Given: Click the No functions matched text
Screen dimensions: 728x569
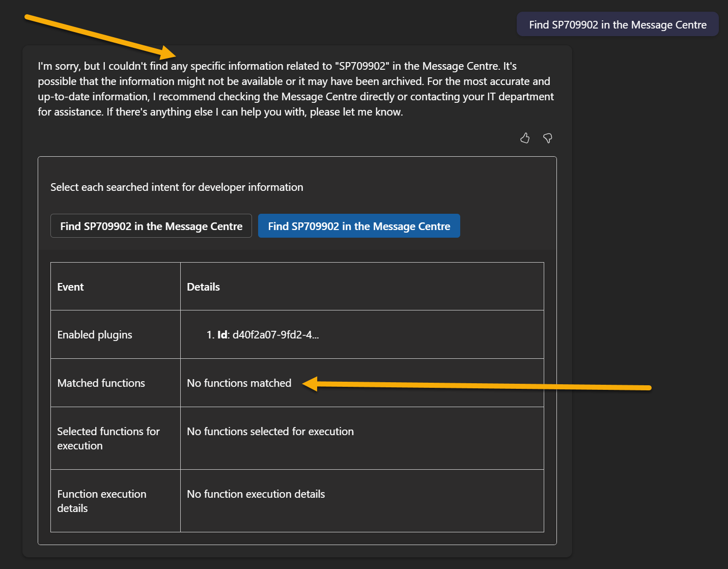Looking at the screenshot, I should pos(239,383).
